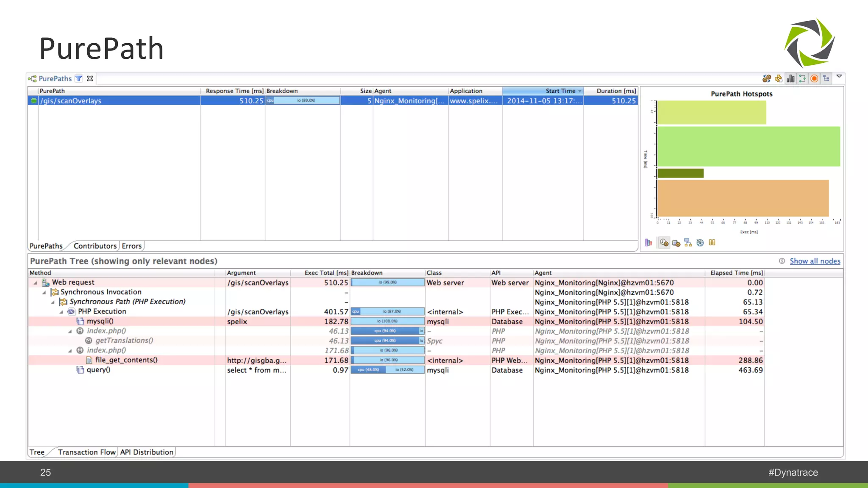Click the 'select * from m...' argument cell
Screen dimensions: 868x488
point(257,370)
